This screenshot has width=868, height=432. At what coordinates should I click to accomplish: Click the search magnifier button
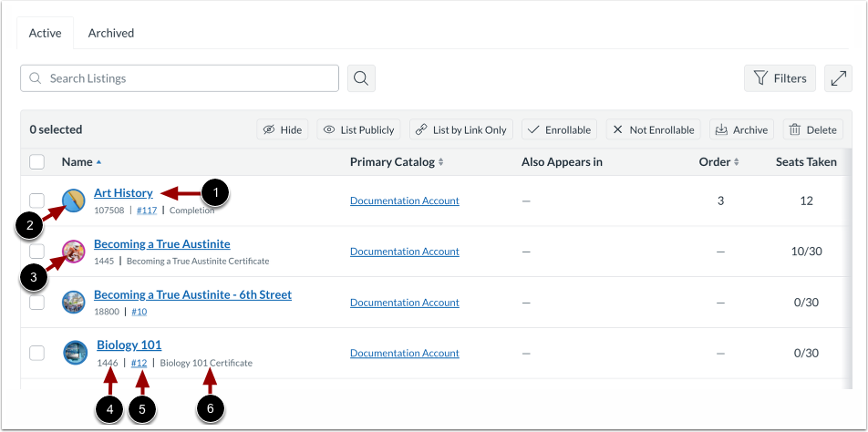click(361, 78)
